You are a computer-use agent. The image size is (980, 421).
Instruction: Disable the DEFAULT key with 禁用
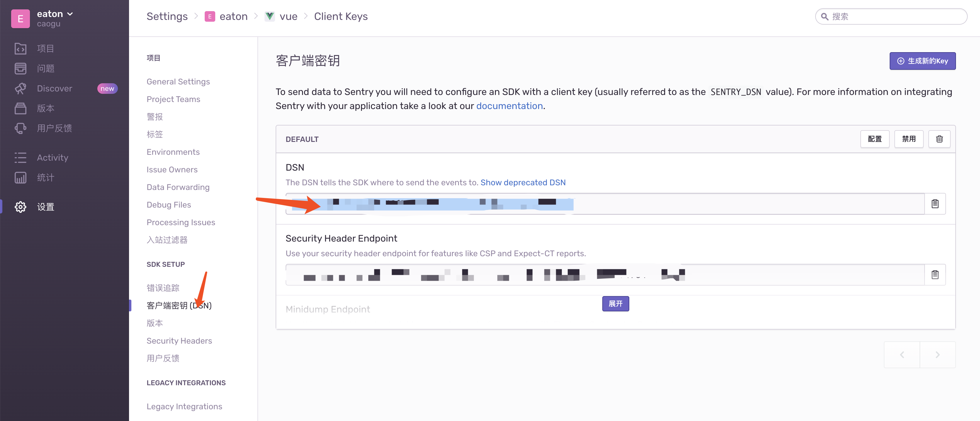908,139
